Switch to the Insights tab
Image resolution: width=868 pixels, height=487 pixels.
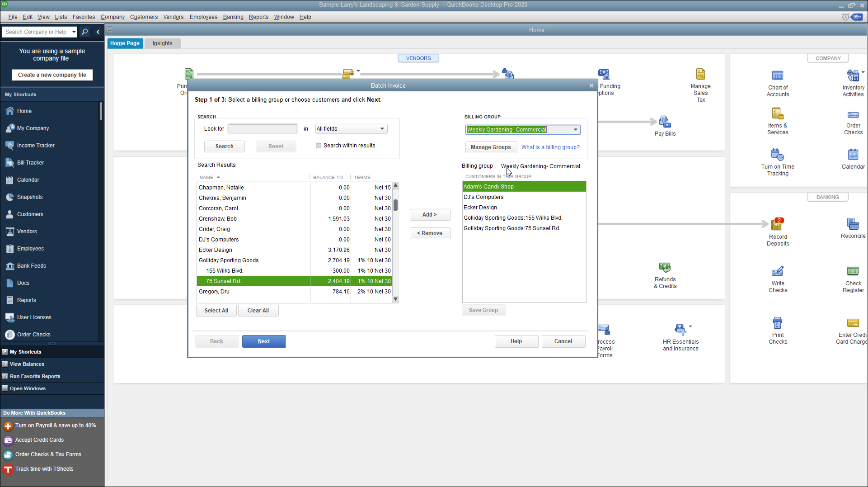162,43
